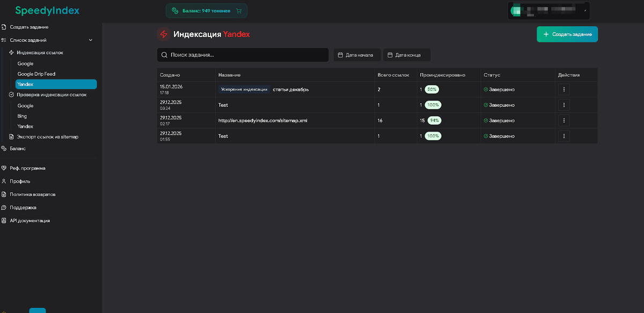
Task: Open actions menu for sitemap.xml row
Action: point(563,121)
